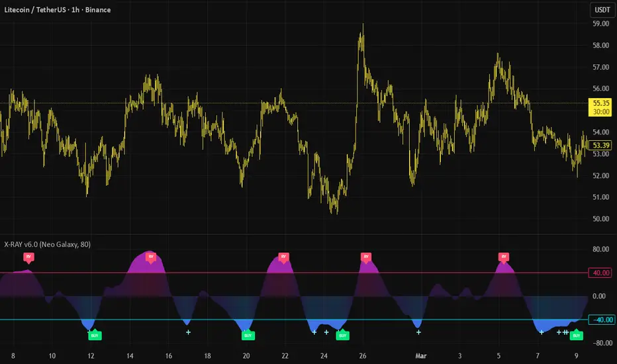Click date 14 on the time axis
Screen dimensions: 617x364
pyautogui.click(x=130, y=356)
